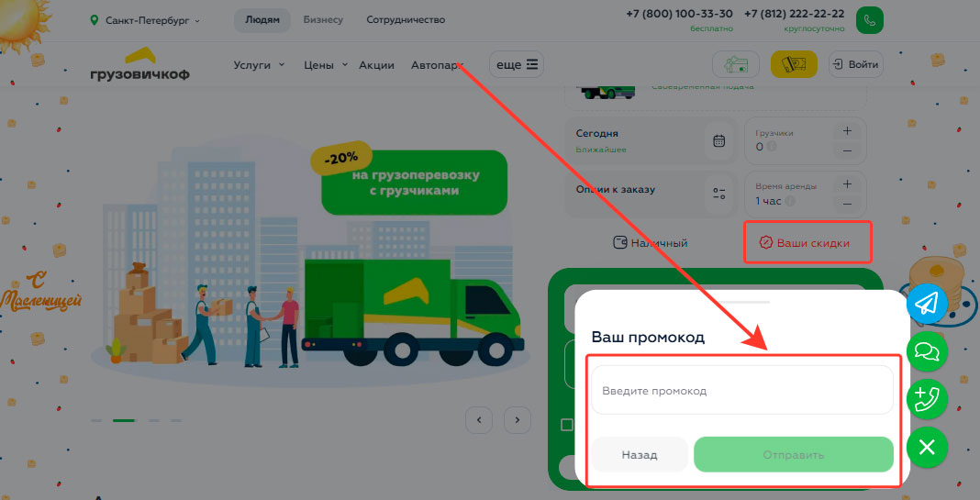Call the +7 (800) 100-33-30 number
Screen dimensions: 980x500
click(x=679, y=14)
